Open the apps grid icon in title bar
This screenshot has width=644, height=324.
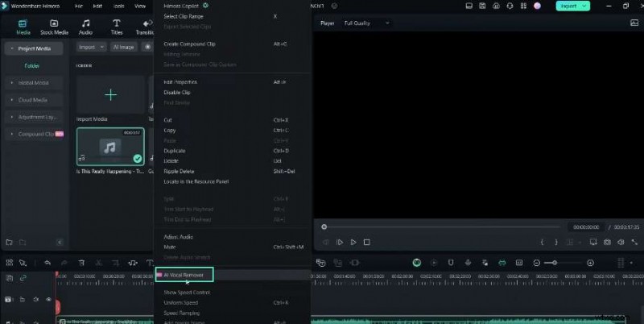[523, 6]
